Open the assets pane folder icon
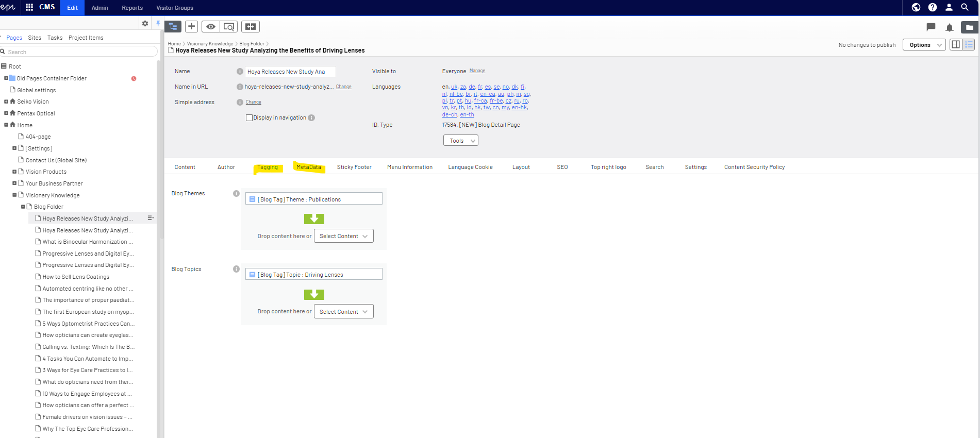 pos(969,27)
